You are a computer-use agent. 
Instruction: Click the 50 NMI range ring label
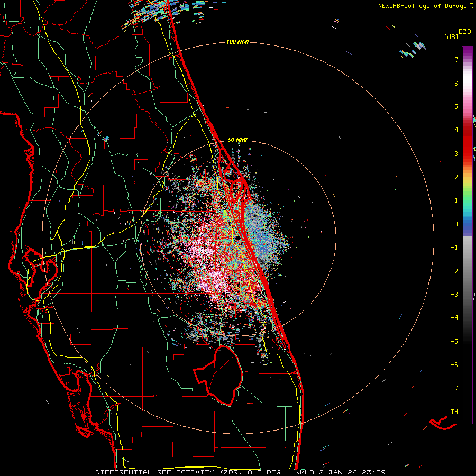tap(237, 140)
